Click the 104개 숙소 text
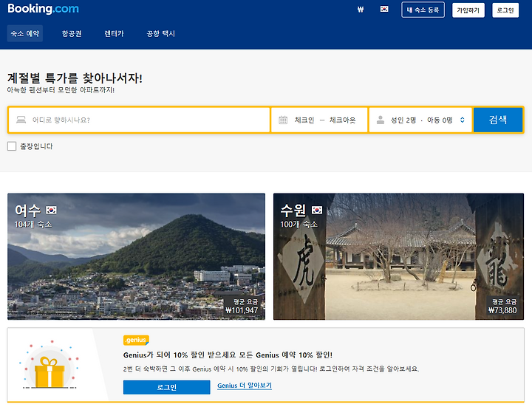The image size is (532, 407). [x=33, y=225]
